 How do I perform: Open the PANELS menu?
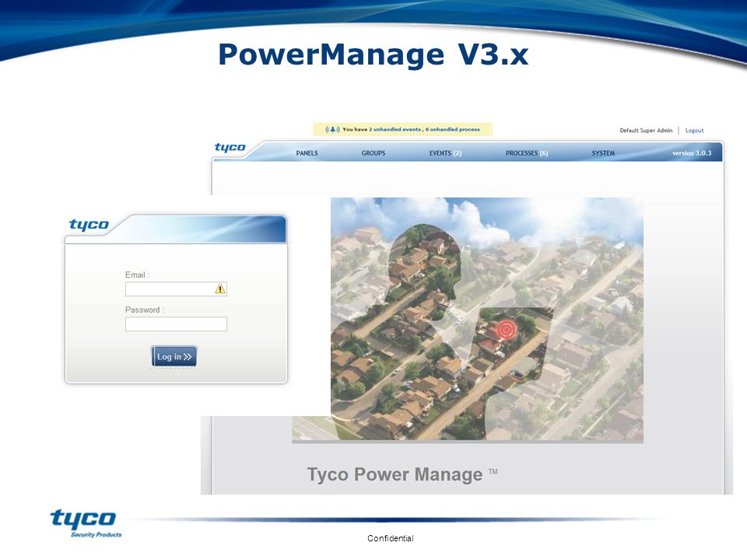[307, 153]
